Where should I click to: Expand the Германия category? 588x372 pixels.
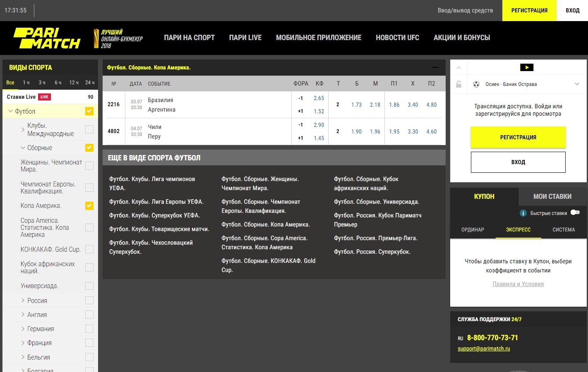point(23,329)
